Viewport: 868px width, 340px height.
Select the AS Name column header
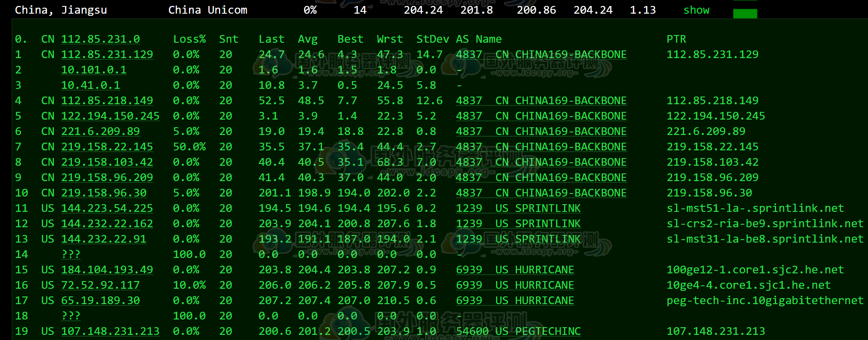pyautogui.click(x=479, y=39)
